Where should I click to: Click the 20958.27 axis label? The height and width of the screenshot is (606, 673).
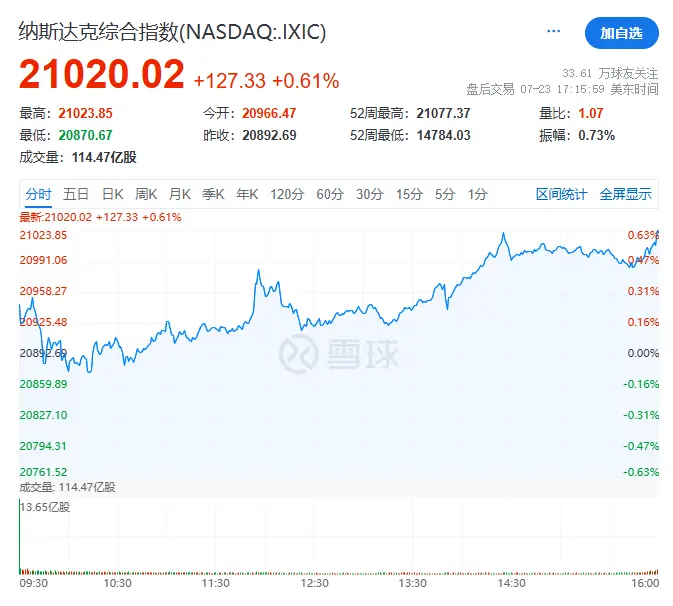tap(43, 291)
